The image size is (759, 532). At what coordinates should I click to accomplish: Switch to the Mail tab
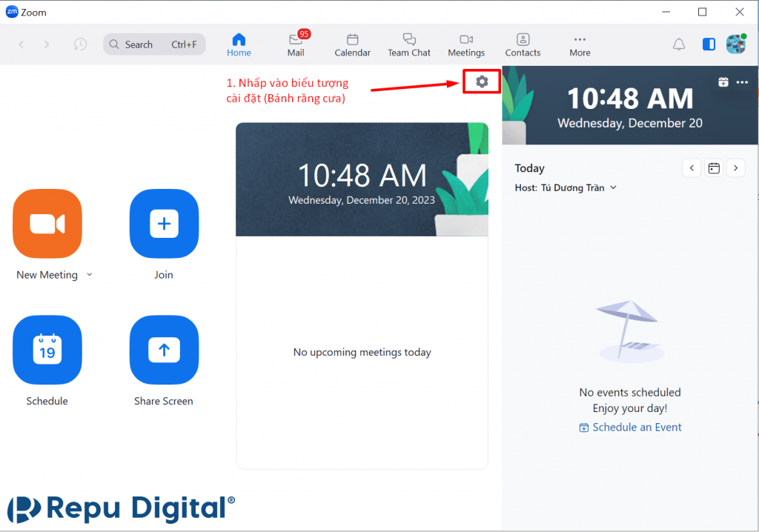click(296, 44)
